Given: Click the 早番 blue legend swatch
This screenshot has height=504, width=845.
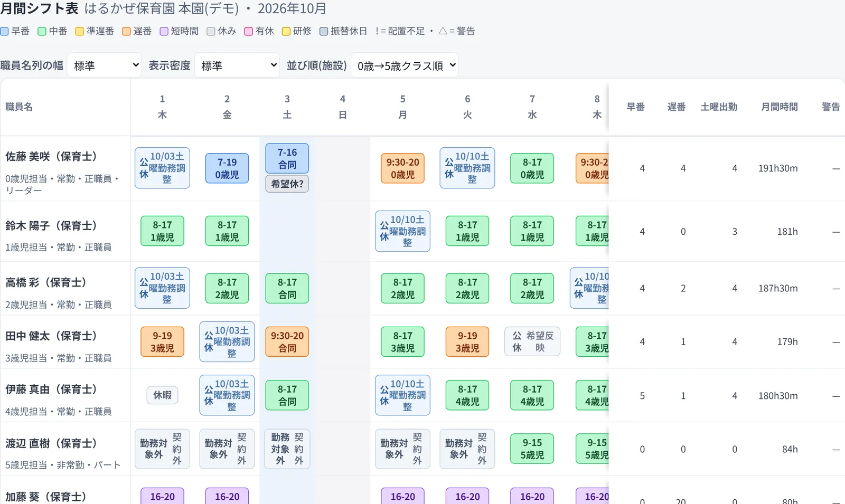Looking at the screenshot, I should (x=4, y=31).
